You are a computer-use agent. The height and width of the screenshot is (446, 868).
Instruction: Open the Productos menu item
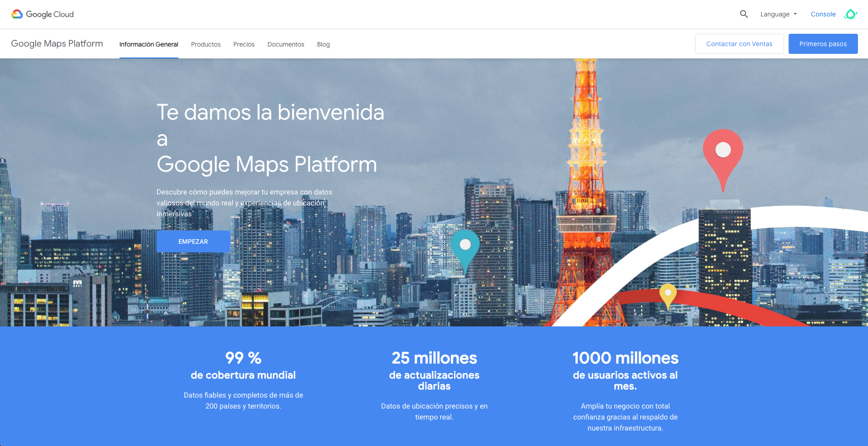click(x=206, y=44)
